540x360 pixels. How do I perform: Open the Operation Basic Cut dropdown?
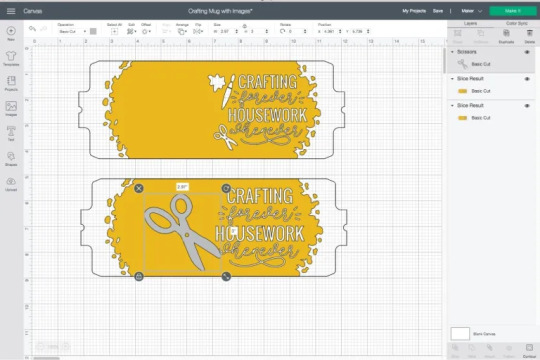coord(72,31)
